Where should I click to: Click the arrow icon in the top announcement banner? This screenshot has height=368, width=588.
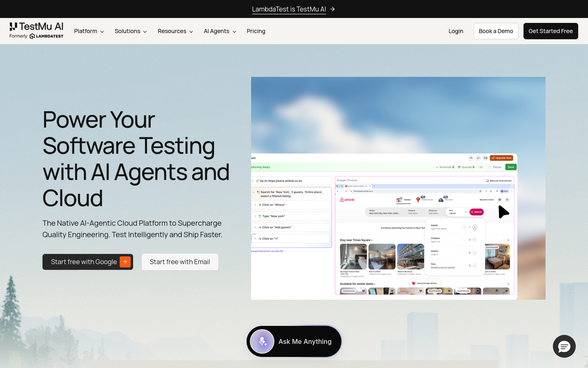[x=332, y=9]
